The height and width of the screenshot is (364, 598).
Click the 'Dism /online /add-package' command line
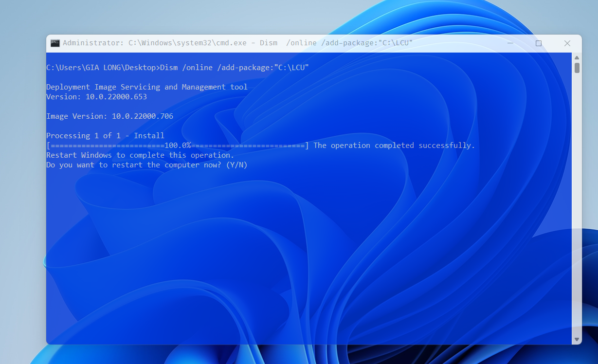click(178, 68)
